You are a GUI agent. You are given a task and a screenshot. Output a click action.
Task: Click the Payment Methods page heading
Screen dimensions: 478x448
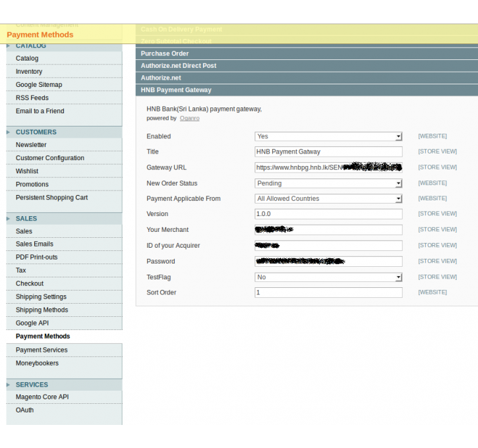(x=40, y=35)
